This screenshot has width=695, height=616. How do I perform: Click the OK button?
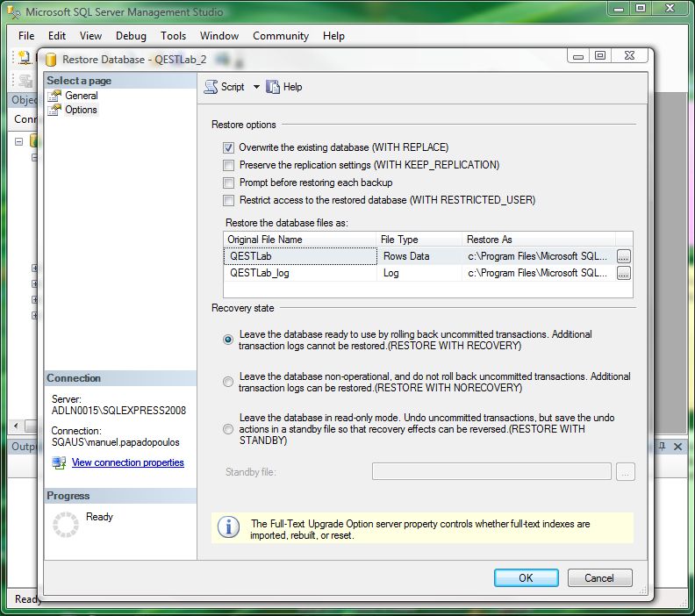(x=526, y=577)
